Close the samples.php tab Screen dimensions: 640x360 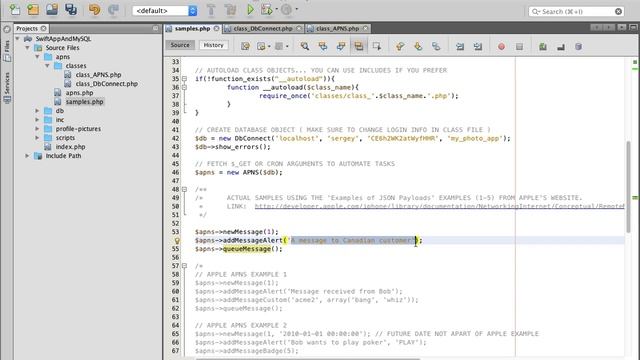click(216, 28)
